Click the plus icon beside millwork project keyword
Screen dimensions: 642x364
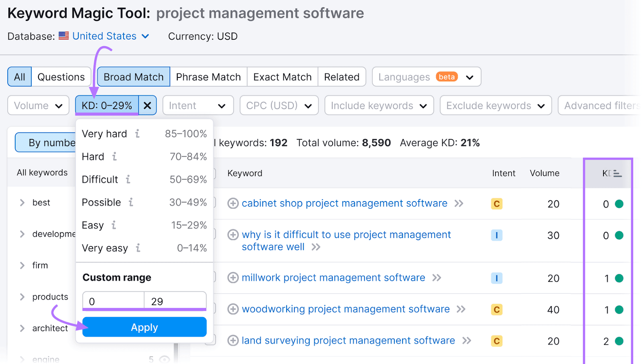pos(233,278)
